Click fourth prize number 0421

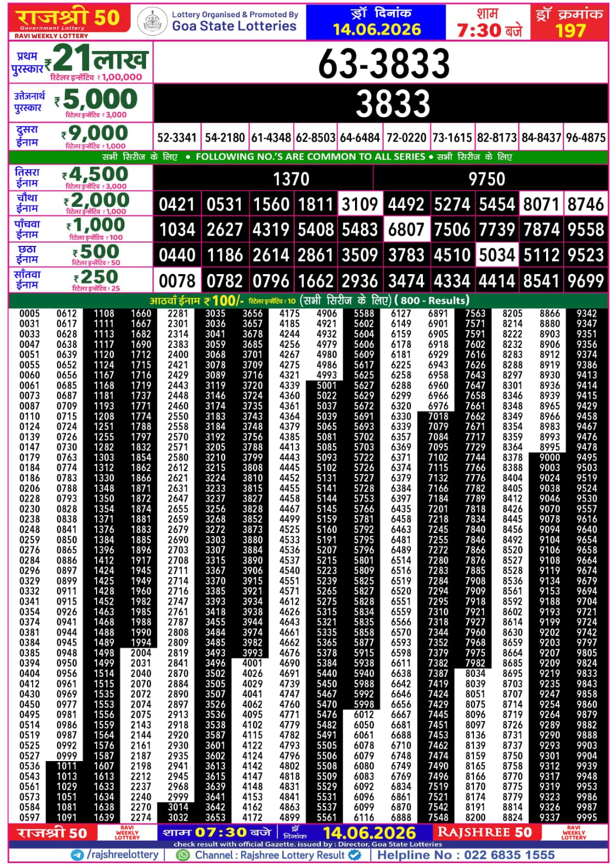click(177, 204)
